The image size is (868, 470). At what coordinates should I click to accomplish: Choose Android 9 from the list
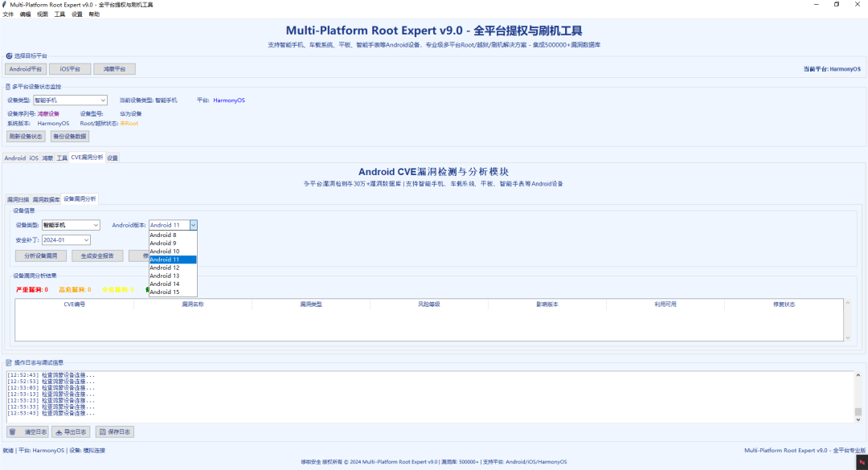[x=173, y=243]
